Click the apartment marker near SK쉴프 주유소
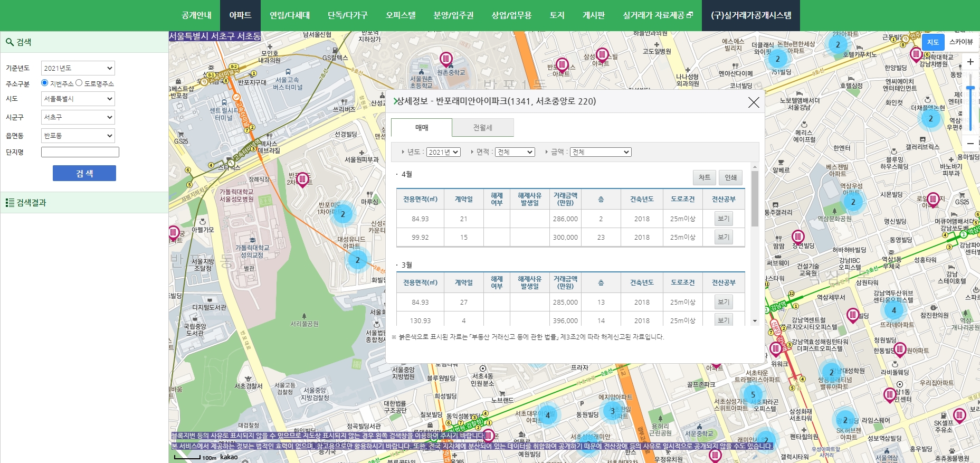980x463 pixels. point(959,416)
